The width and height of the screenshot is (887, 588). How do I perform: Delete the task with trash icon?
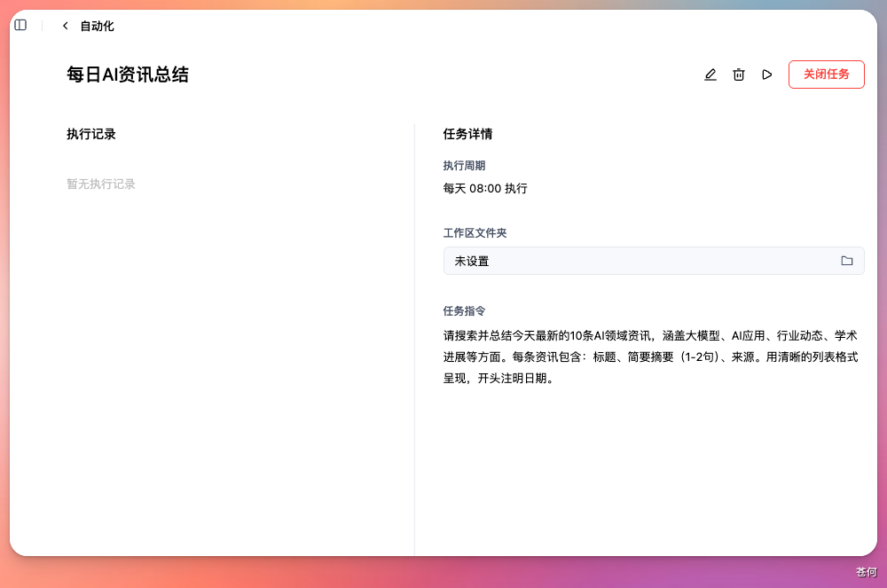[739, 74]
